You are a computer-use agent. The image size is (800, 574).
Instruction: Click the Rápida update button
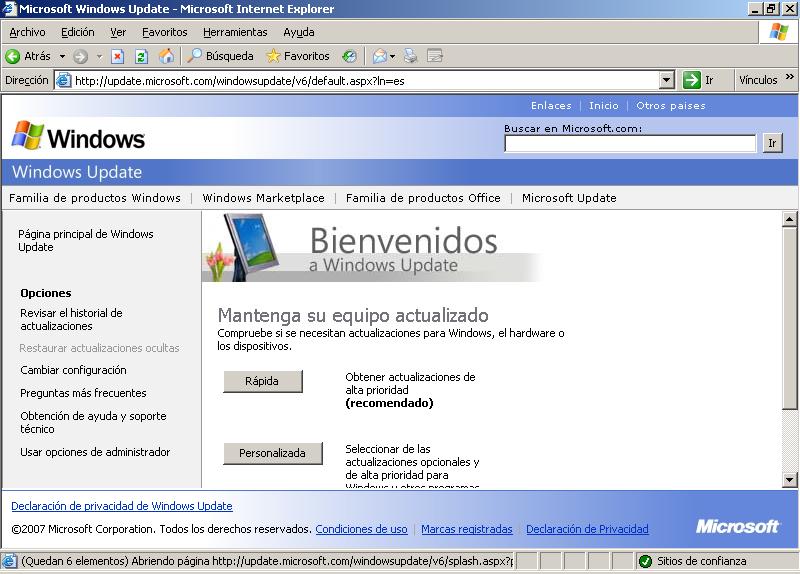tap(262, 381)
